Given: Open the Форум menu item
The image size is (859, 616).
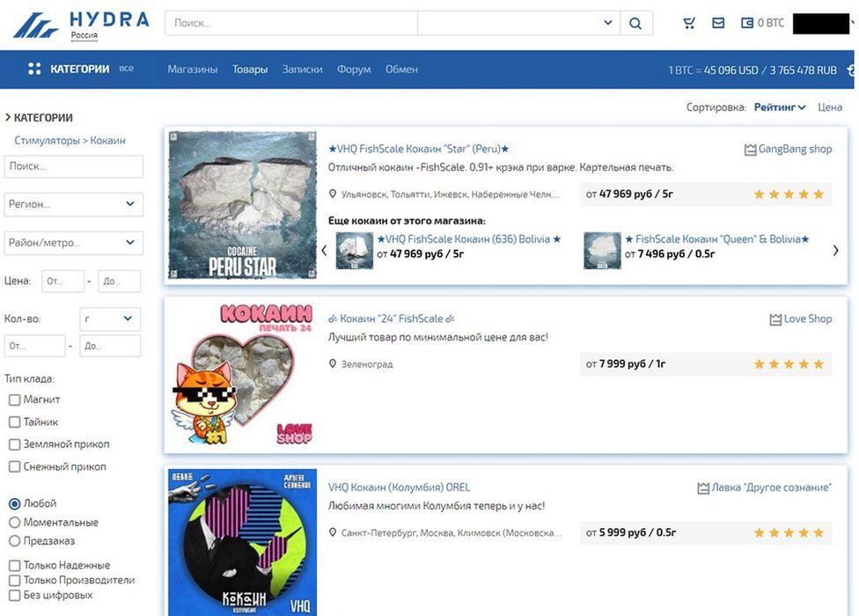Looking at the screenshot, I should 354,70.
